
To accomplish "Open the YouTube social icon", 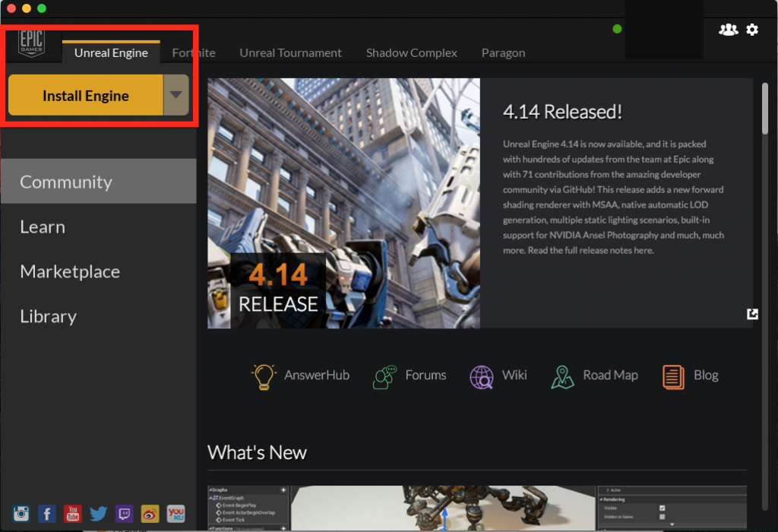I will 73,513.
